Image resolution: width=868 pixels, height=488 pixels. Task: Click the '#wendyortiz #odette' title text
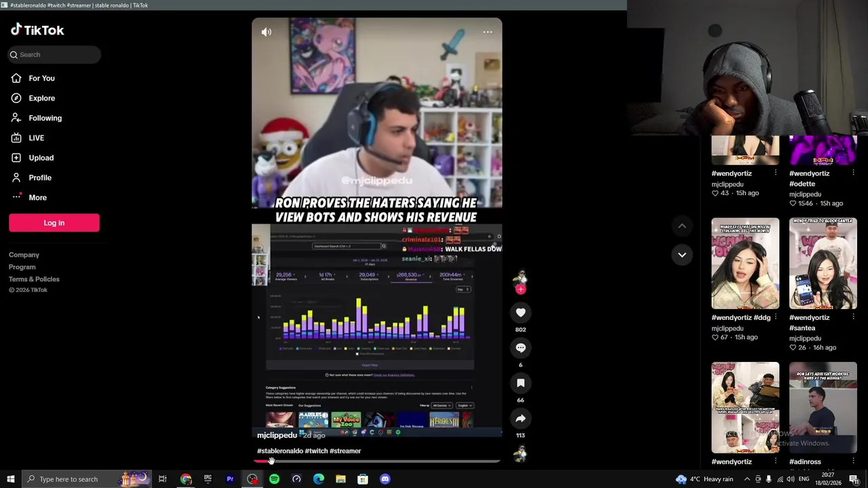coord(809,178)
